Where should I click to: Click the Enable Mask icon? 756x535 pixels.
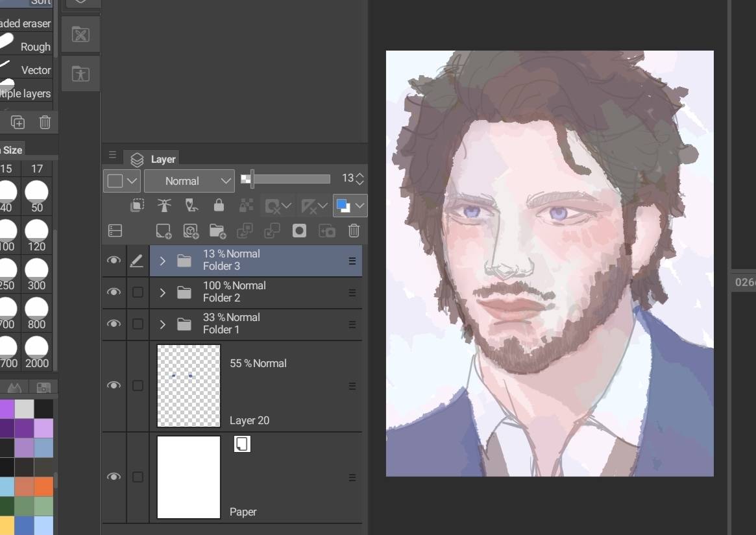click(273, 207)
